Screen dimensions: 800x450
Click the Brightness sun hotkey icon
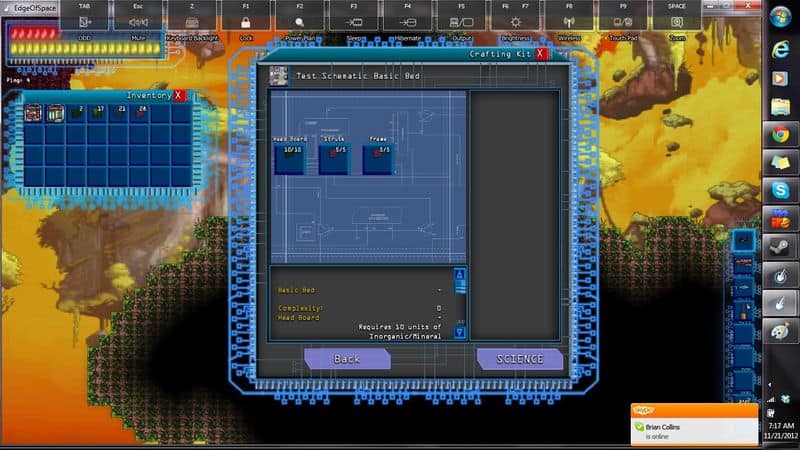pyautogui.click(x=516, y=22)
